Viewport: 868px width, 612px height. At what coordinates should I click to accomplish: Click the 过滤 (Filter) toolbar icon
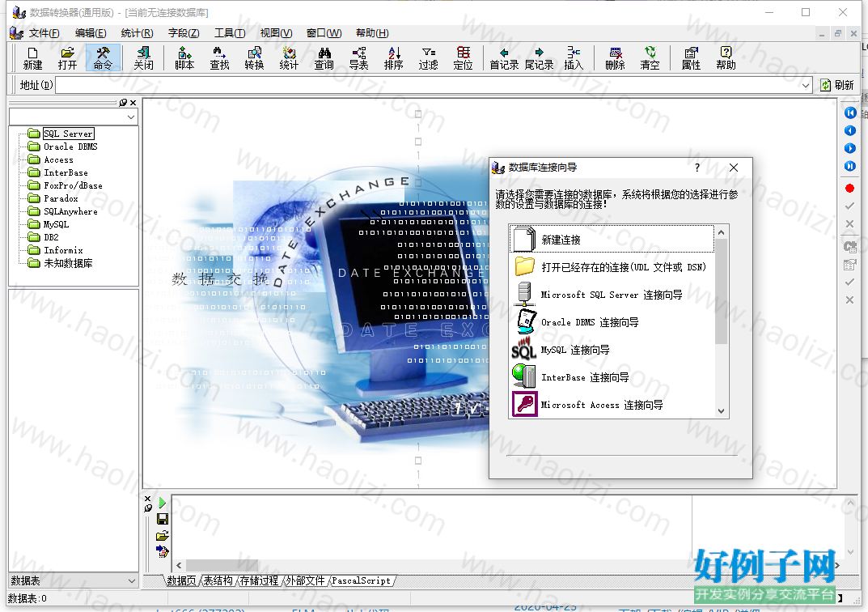click(429, 58)
